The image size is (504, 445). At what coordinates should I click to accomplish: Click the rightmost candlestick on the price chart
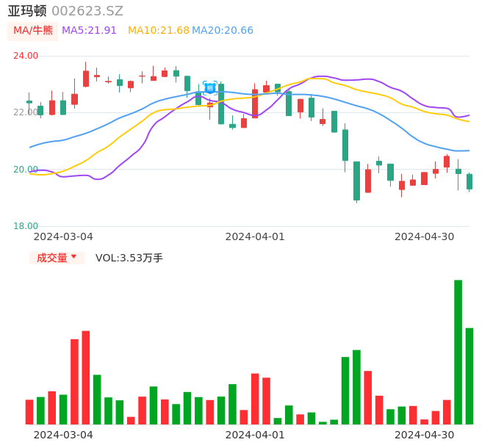469,181
